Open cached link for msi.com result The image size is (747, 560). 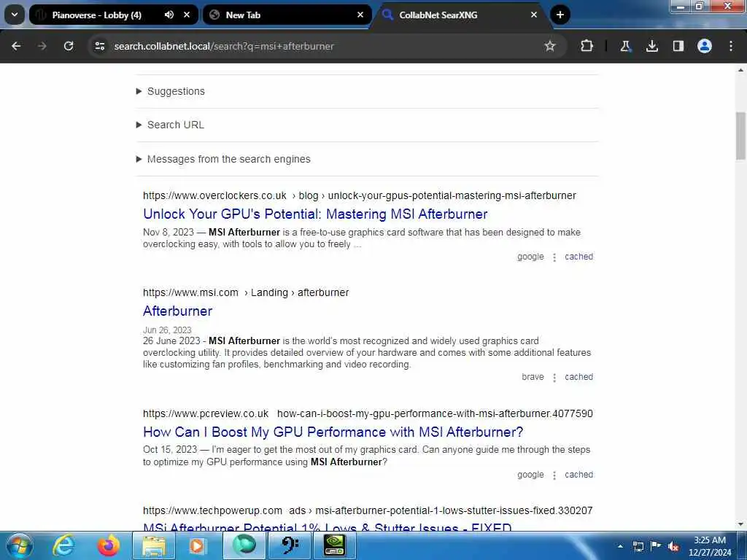coord(578,377)
